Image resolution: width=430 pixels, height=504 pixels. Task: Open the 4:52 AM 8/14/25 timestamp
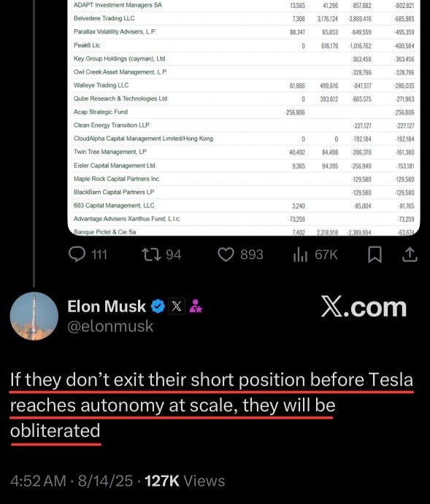72,481
